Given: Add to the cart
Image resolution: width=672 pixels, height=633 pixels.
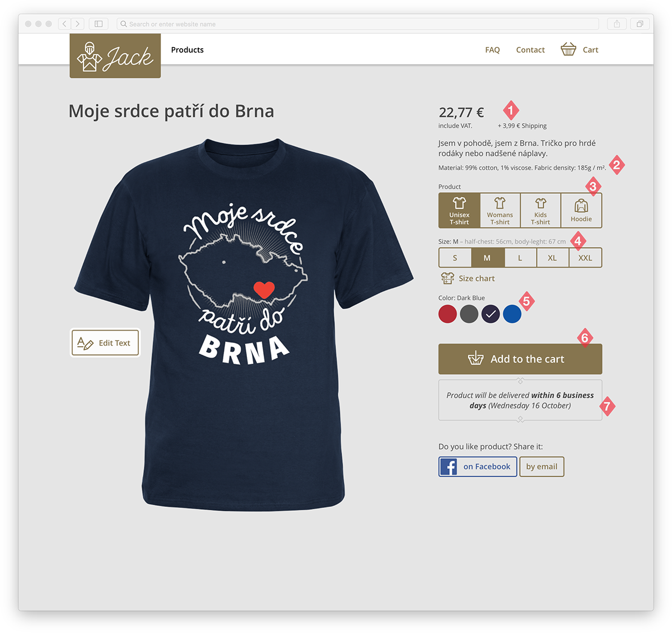Looking at the screenshot, I should [520, 359].
